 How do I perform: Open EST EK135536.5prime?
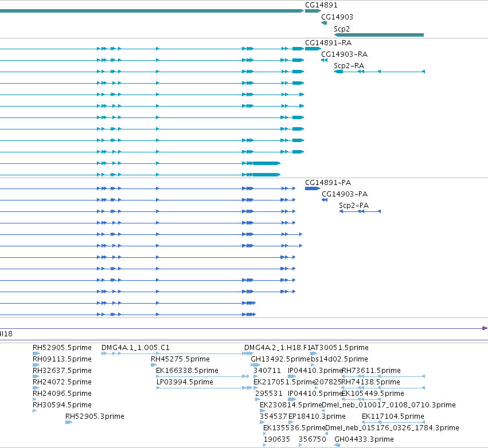(x=294, y=428)
